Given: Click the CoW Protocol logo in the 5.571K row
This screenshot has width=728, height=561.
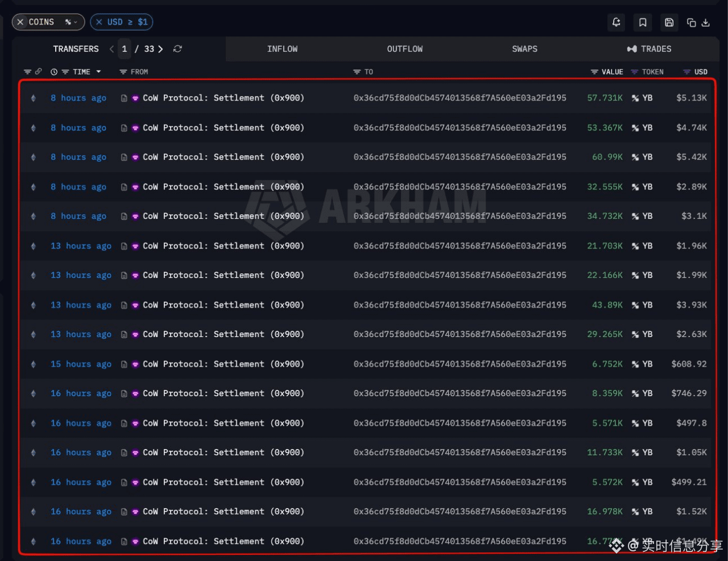Looking at the screenshot, I should (x=135, y=423).
